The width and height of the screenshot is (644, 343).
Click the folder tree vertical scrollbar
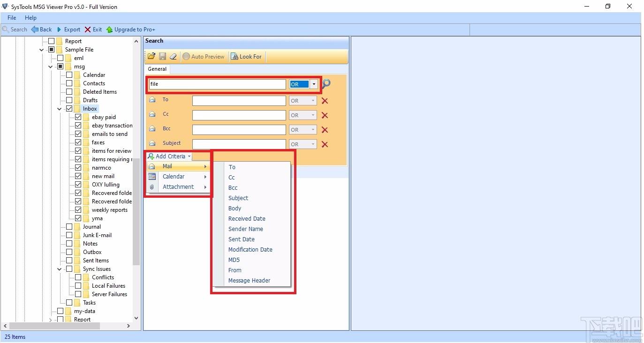tap(136, 211)
